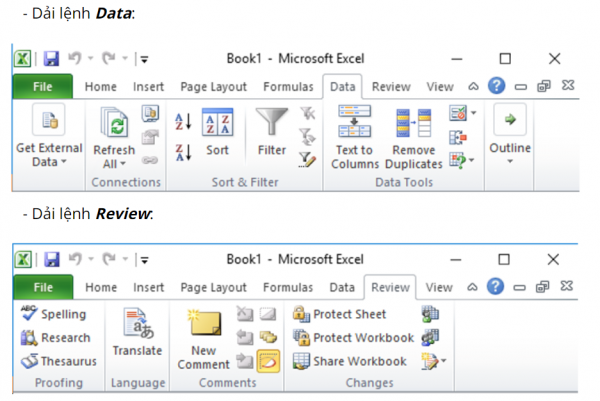Click Data Validation icon

pyautogui.click(x=458, y=113)
